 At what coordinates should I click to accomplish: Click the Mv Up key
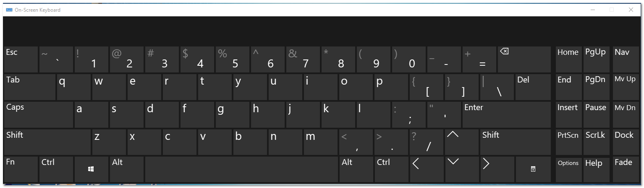coord(625,87)
